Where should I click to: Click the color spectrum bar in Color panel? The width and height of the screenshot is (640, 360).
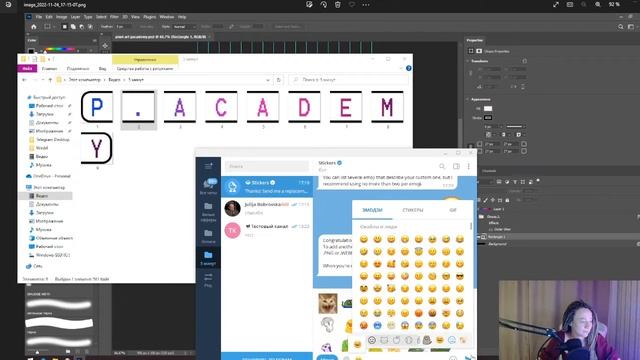[x=61, y=49]
